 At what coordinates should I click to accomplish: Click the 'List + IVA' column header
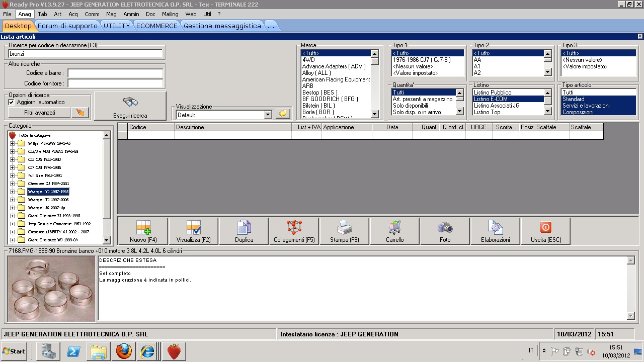point(307,127)
